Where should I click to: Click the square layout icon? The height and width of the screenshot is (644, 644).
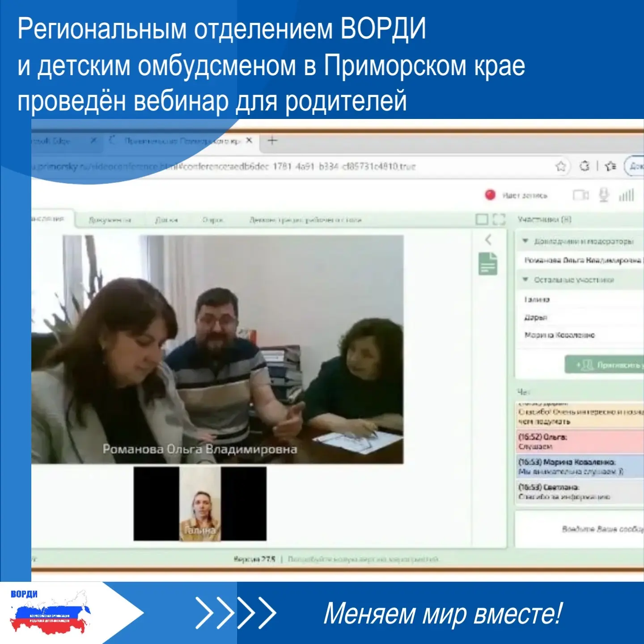482,220
